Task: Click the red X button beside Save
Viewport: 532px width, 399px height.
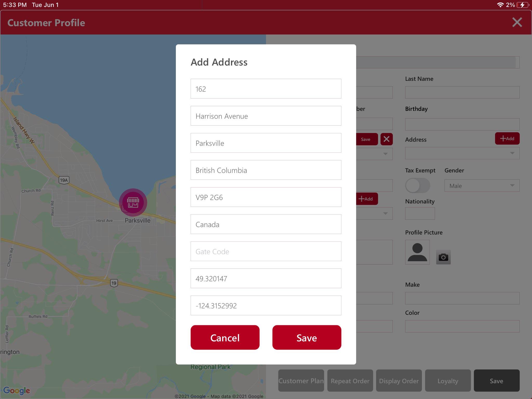Action: click(x=387, y=139)
